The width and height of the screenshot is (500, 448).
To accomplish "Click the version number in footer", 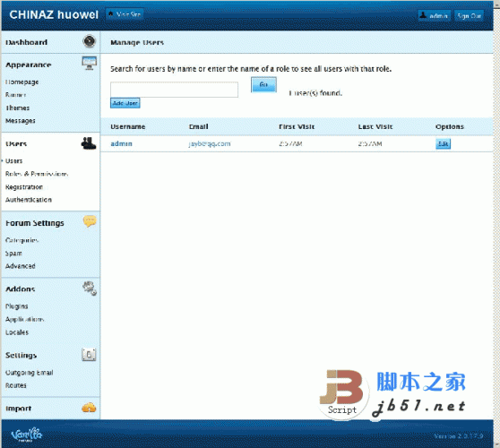I will 459,435.
